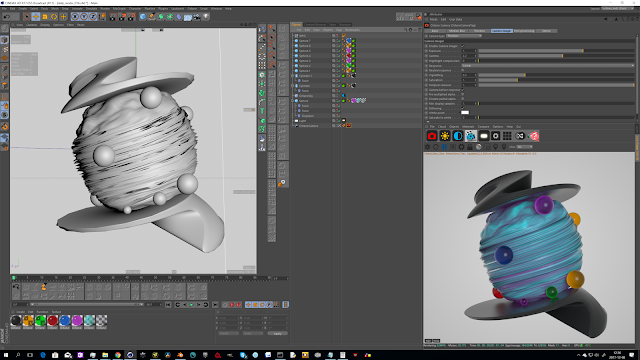
Task: Click the Apply button in Coordinates panel
Action: click(278, 333)
